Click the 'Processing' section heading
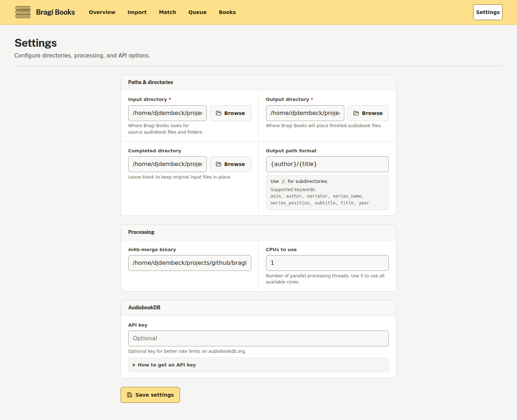This screenshot has width=517, height=420. tap(141, 232)
